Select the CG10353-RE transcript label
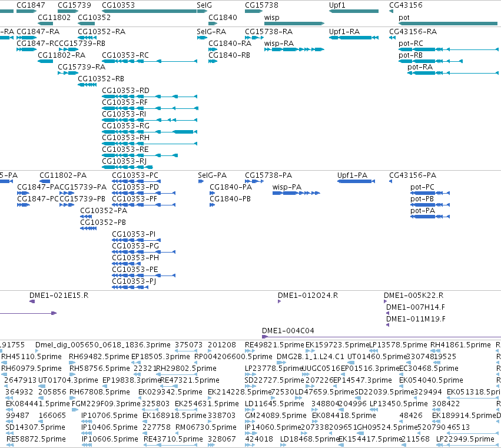 click(x=125, y=150)
